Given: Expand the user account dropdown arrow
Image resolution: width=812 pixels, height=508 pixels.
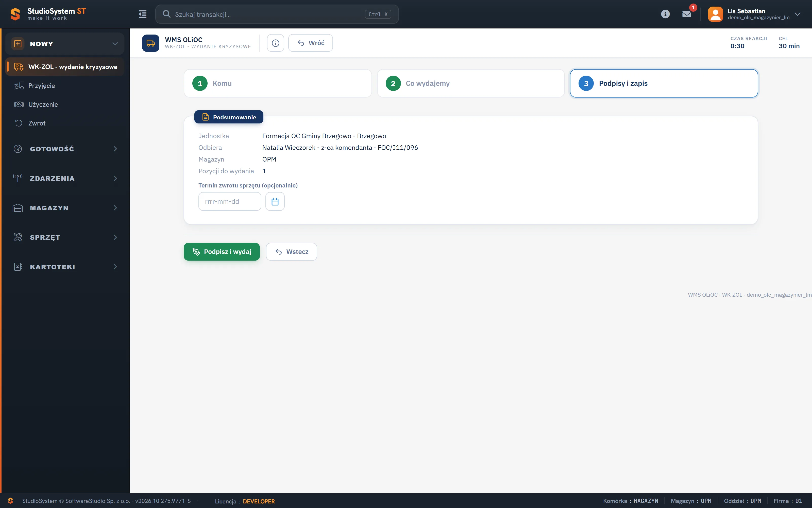Looking at the screenshot, I should tap(798, 14).
